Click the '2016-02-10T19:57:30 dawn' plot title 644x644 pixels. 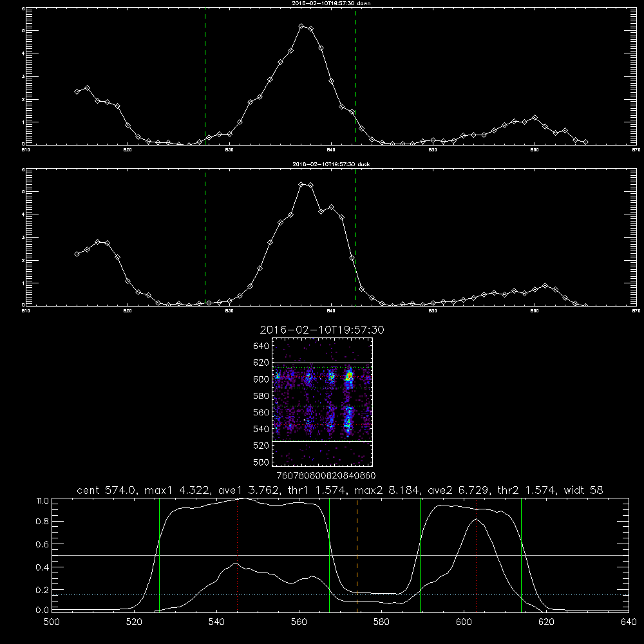[x=331, y=3]
